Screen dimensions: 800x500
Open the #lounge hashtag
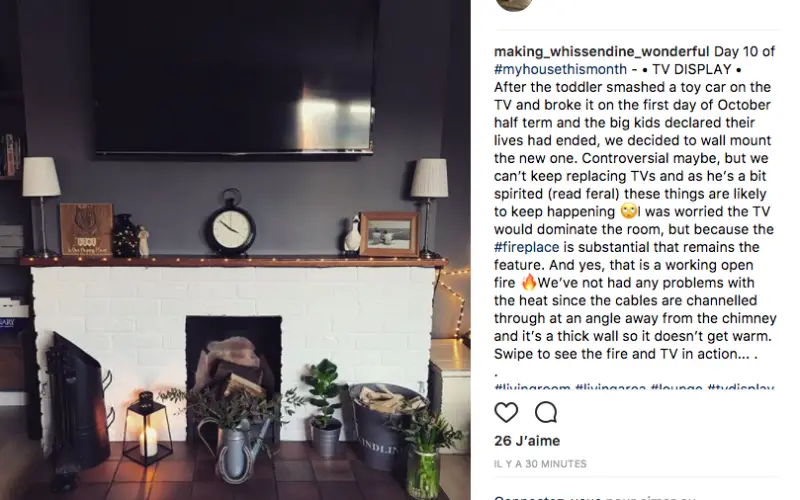676,387
